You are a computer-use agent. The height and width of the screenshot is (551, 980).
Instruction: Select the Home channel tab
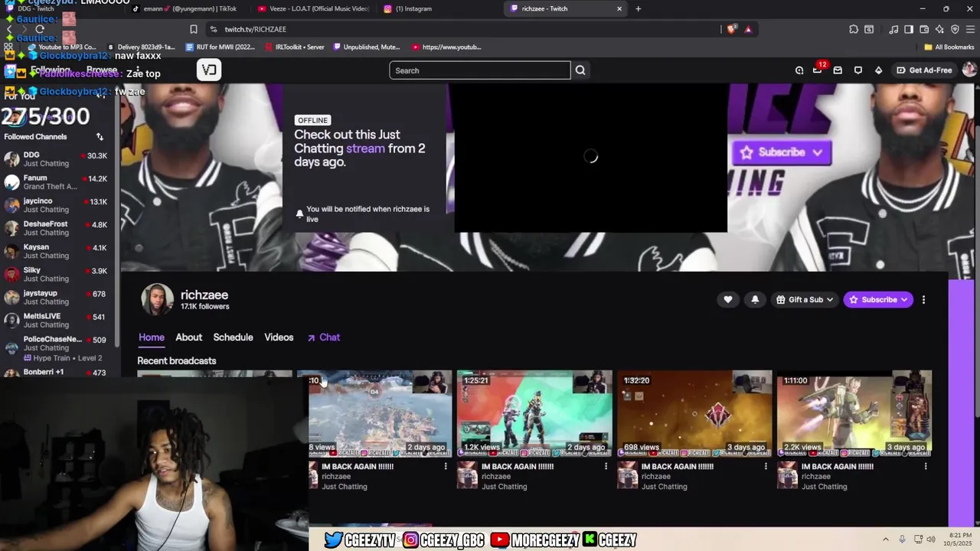(152, 337)
